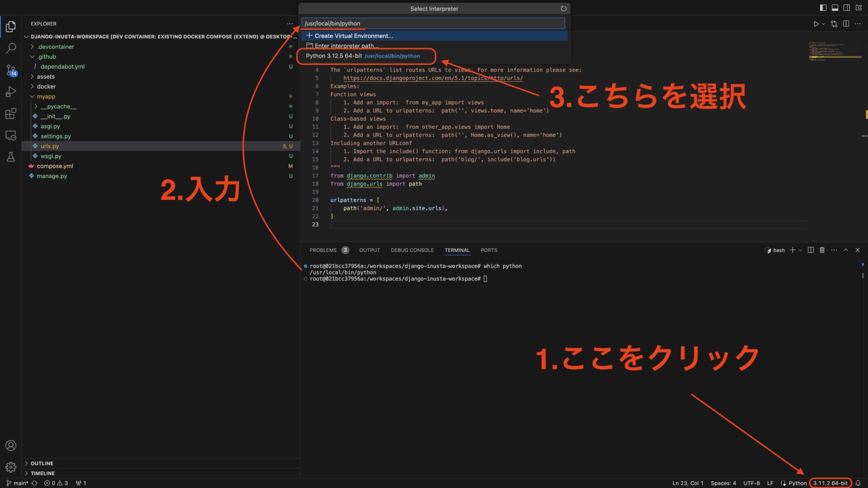Maximize the panel size chevron
868x488 pixels.
click(x=846, y=250)
